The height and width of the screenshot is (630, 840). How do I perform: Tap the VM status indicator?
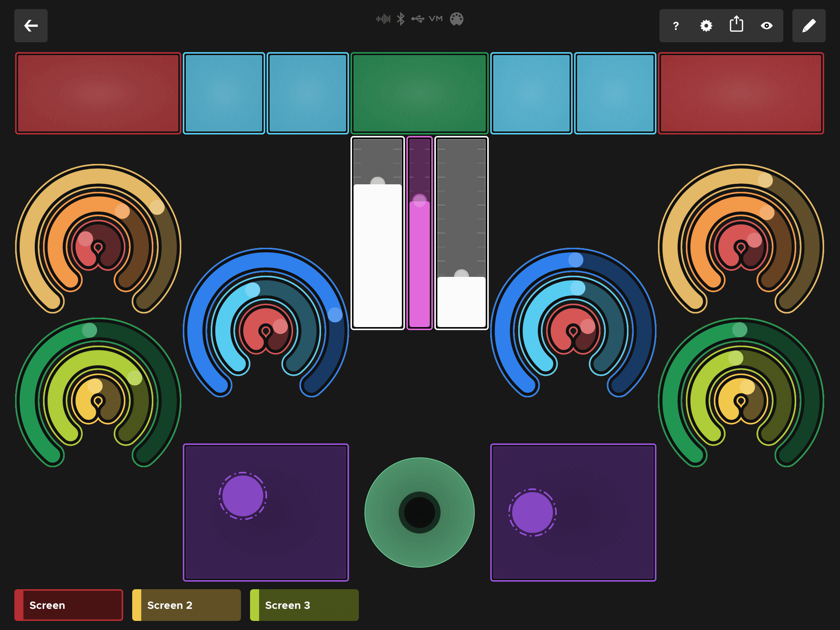tap(435, 19)
